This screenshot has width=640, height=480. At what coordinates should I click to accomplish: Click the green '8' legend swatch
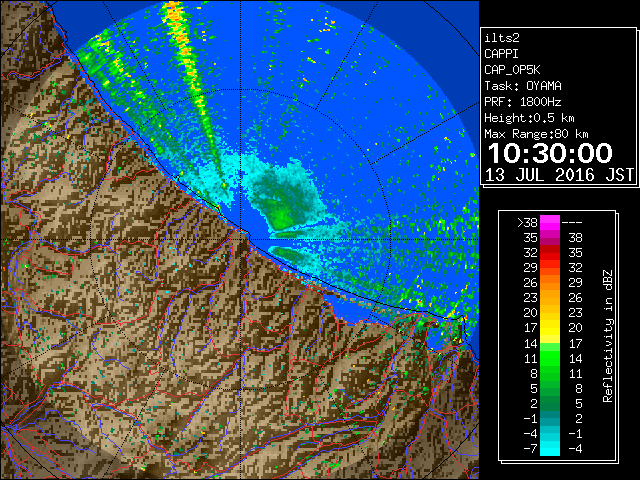[550, 373]
